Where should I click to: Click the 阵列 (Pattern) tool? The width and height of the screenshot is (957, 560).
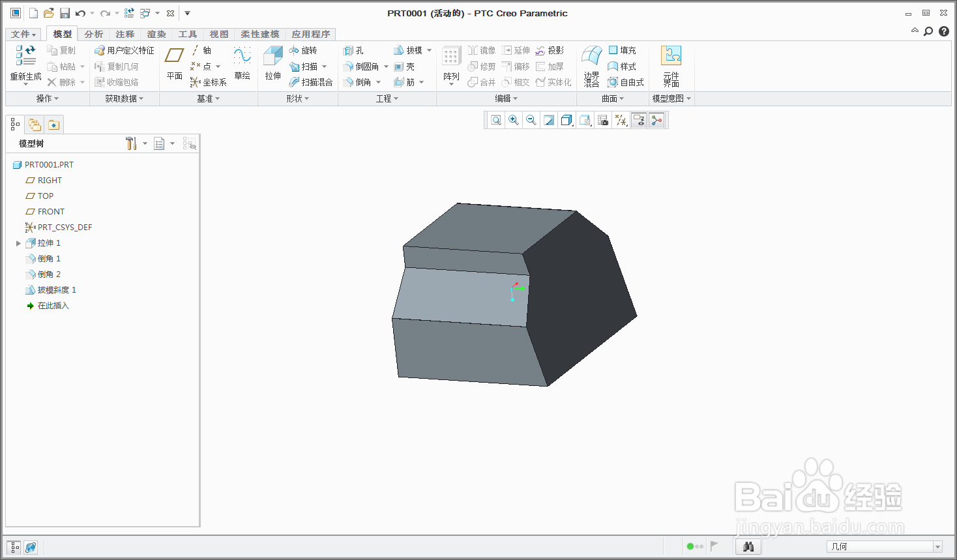tap(451, 65)
